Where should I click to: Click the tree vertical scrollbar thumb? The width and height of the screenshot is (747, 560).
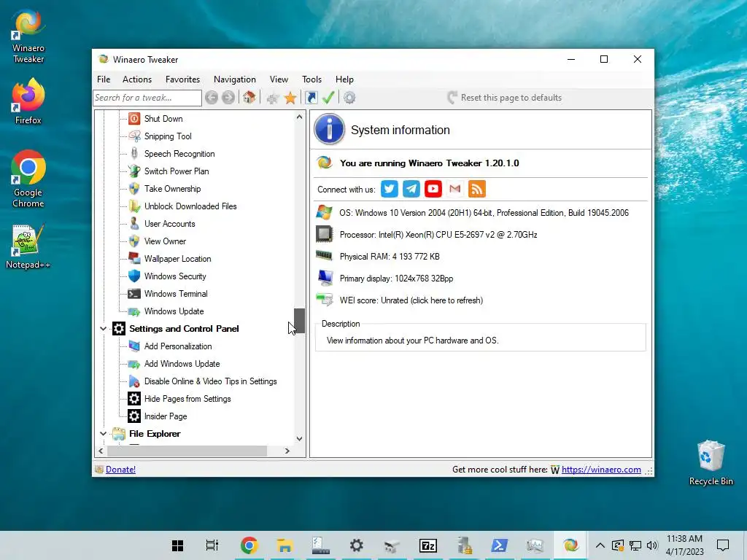tap(299, 321)
